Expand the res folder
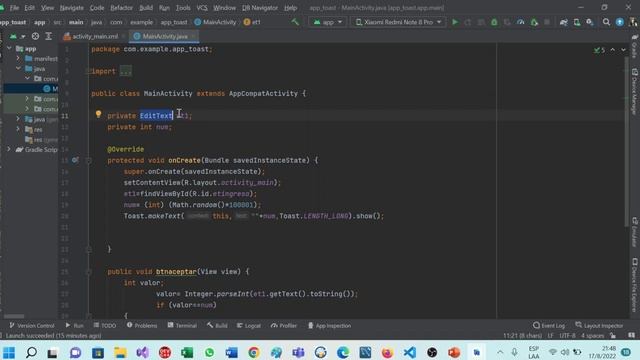 pos(18,129)
